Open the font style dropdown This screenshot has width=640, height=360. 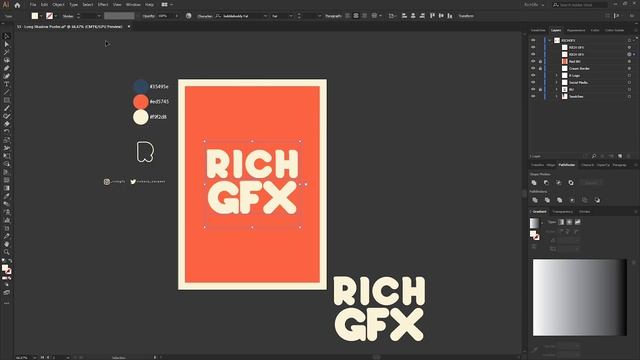click(291, 16)
